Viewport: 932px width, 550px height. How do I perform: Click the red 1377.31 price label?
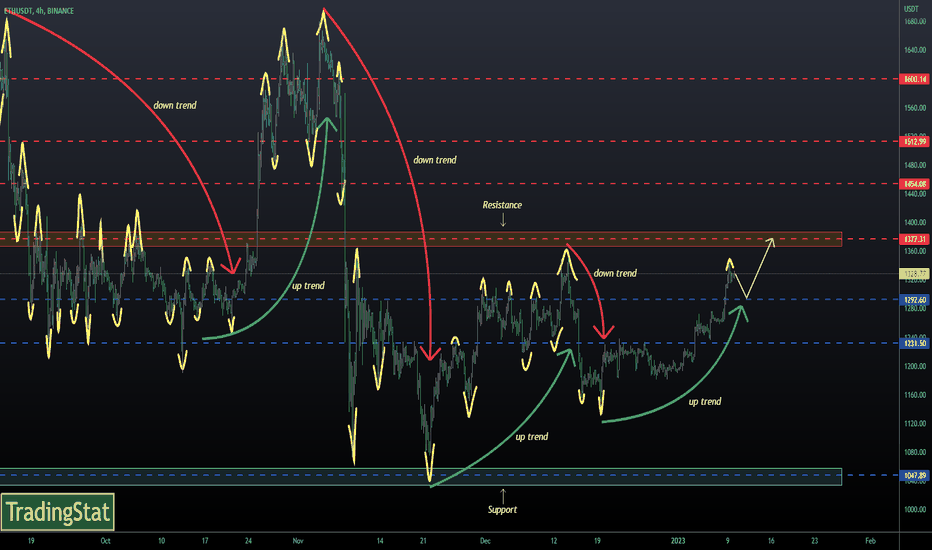click(x=915, y=239)
